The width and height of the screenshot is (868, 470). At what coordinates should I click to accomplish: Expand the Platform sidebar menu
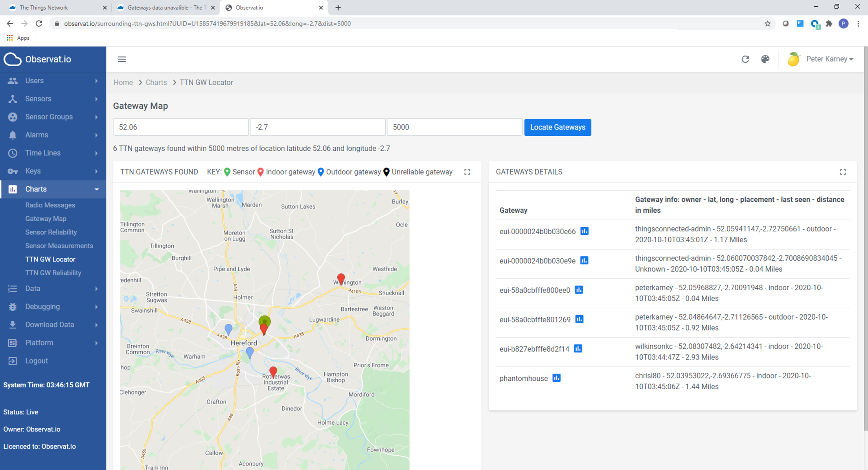[53, 343]
